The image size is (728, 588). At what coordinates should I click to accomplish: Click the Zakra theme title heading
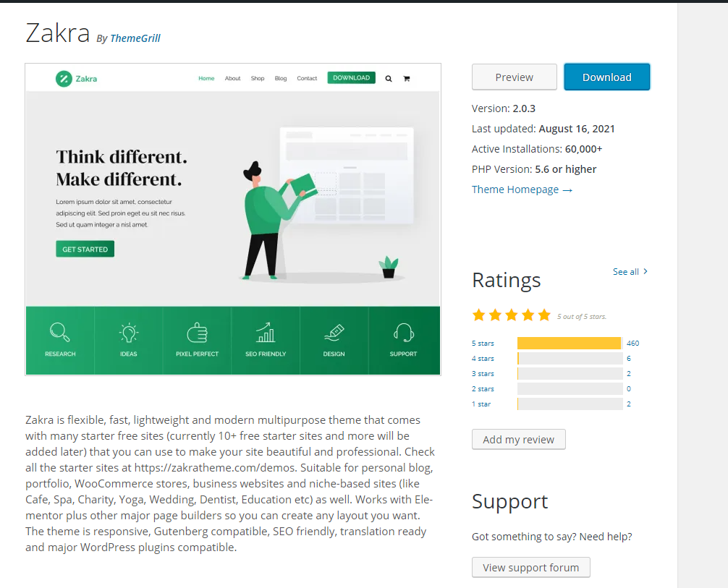pyautogui.click(x=58, y=33)
